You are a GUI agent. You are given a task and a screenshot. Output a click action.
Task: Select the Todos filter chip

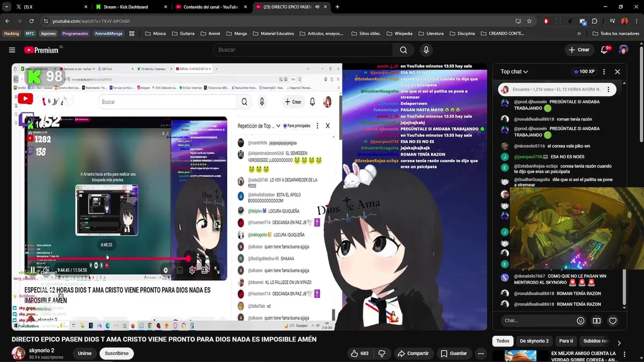click(503, 341)
